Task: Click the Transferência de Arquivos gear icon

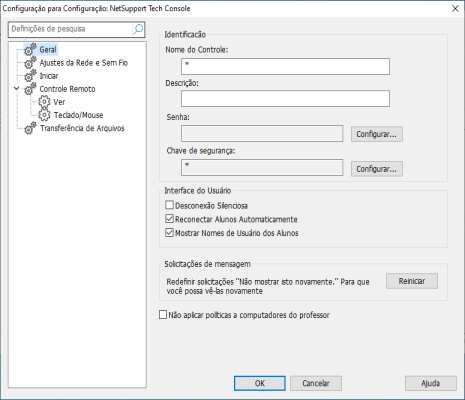Action: tap(30, 128)
